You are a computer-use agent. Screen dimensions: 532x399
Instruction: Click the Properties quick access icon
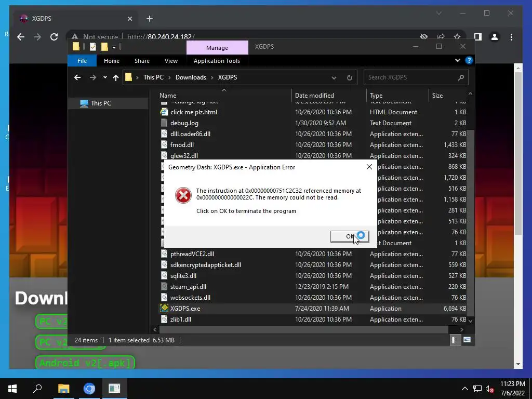pos(92,47)
